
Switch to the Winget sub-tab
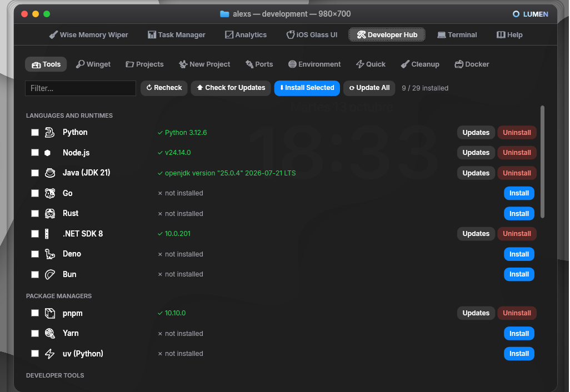click(93, 64)
